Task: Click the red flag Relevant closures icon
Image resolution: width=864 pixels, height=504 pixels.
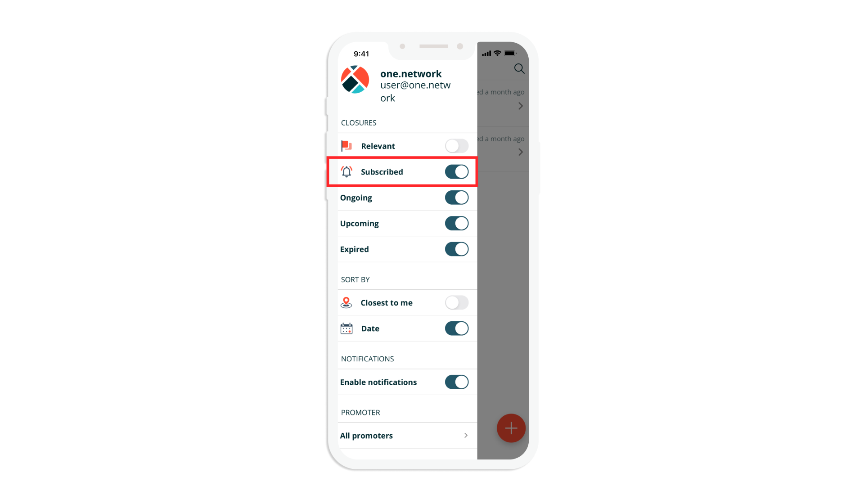Action: [x=348, y=146]
